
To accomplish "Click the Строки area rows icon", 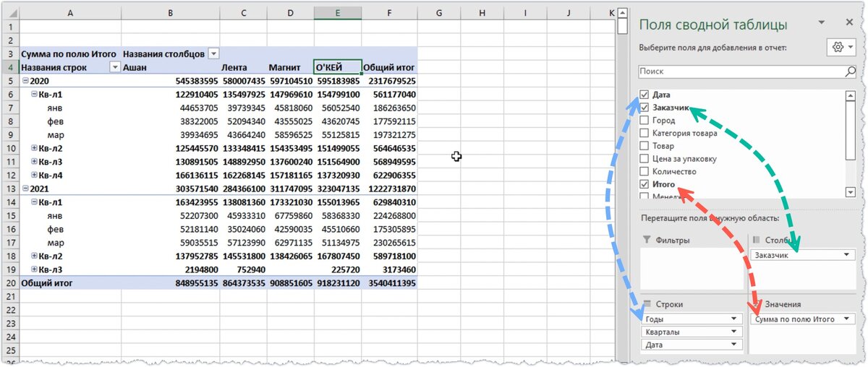I will (x=646, y=304).
